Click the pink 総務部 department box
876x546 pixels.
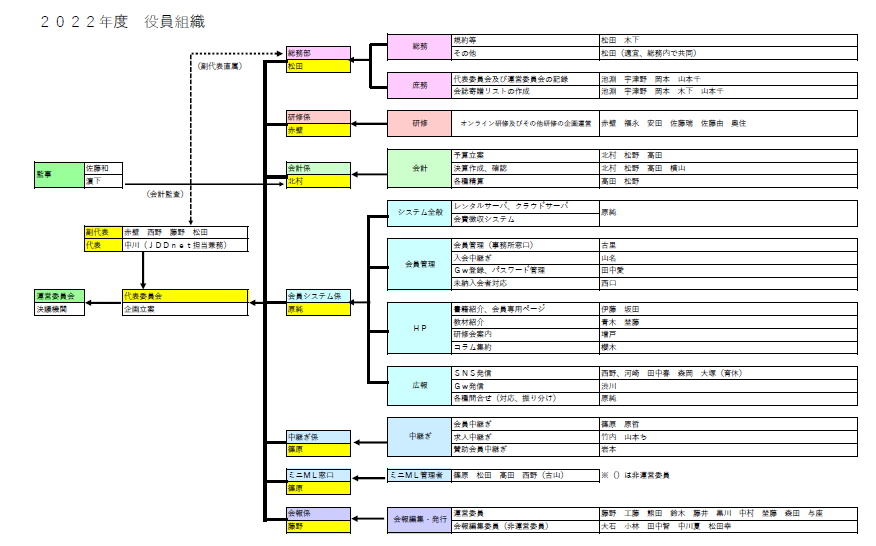coord(317,53)
